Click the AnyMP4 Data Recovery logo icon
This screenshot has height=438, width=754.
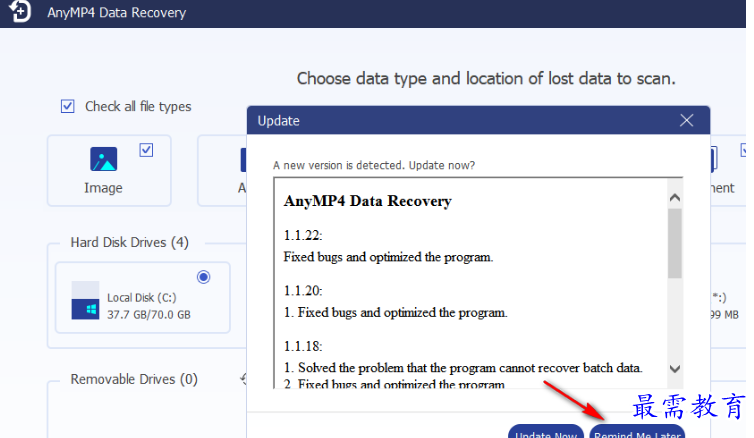point(20,11)
